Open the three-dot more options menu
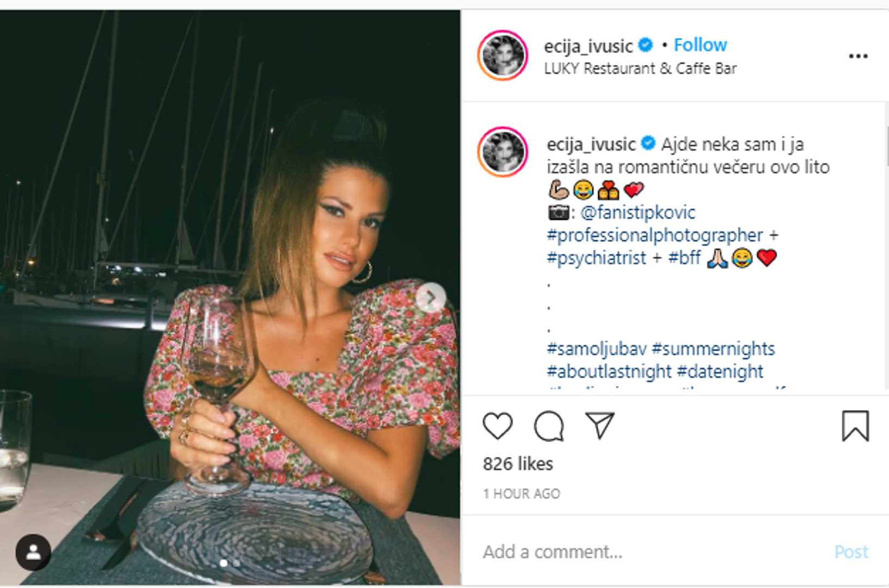Image resolution: width=889 pixels, height=588 pixels. point(858,56)
